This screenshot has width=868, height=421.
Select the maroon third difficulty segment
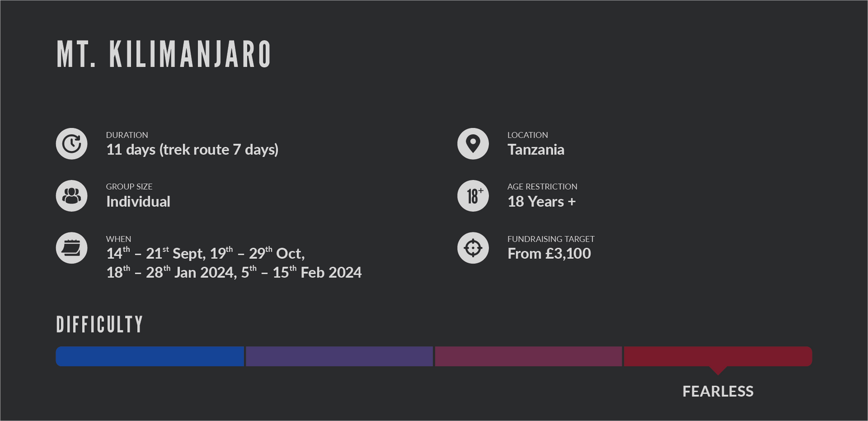(528, 356)
